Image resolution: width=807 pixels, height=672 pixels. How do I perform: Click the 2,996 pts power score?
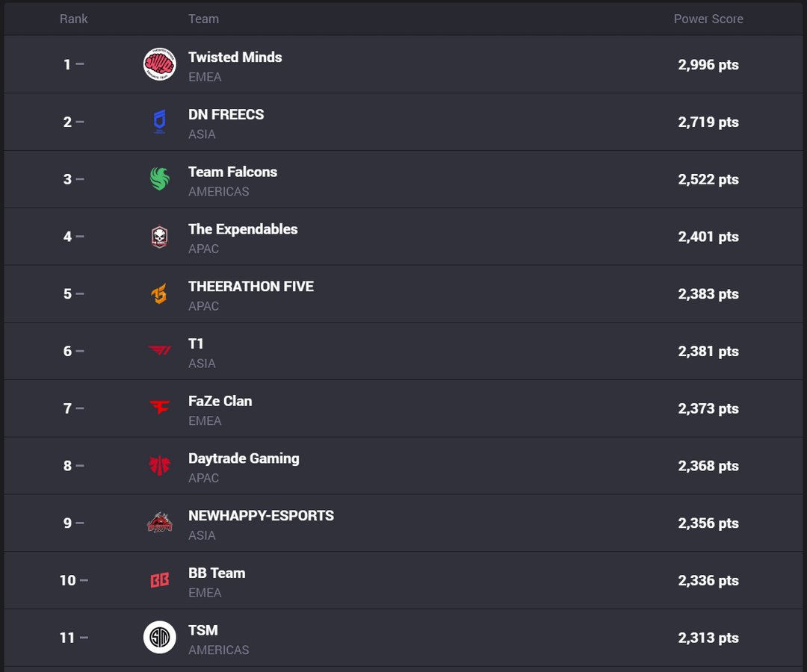click(x=708, y=65)
